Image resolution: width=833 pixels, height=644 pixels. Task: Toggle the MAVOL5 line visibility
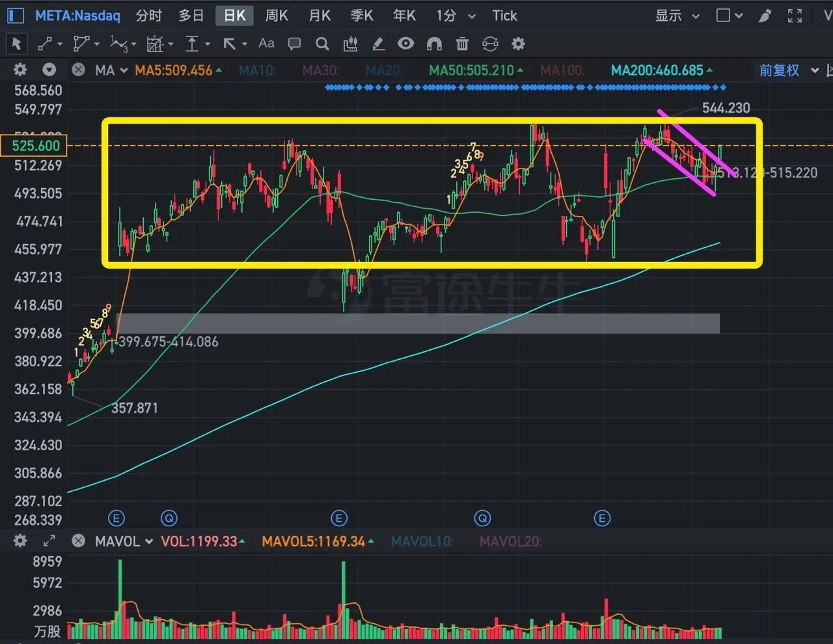click(318, 541)
